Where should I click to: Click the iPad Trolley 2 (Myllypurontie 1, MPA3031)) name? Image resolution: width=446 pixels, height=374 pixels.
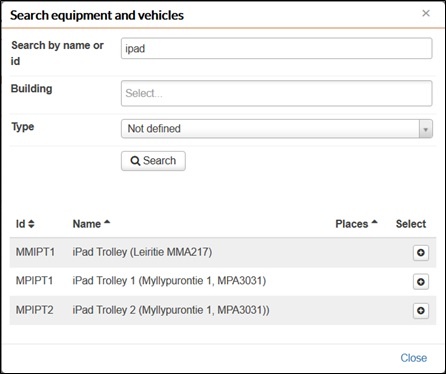tap(171, 310)
